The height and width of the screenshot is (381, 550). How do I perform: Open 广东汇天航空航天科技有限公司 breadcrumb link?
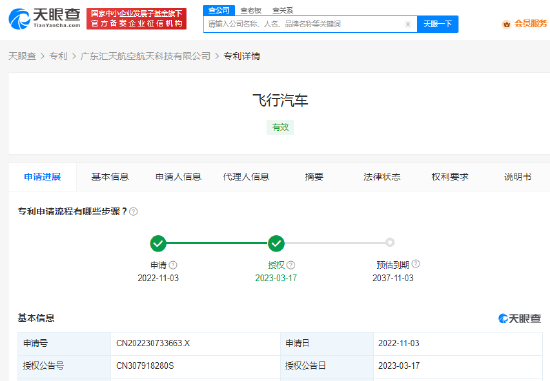(x=146, y=56)
